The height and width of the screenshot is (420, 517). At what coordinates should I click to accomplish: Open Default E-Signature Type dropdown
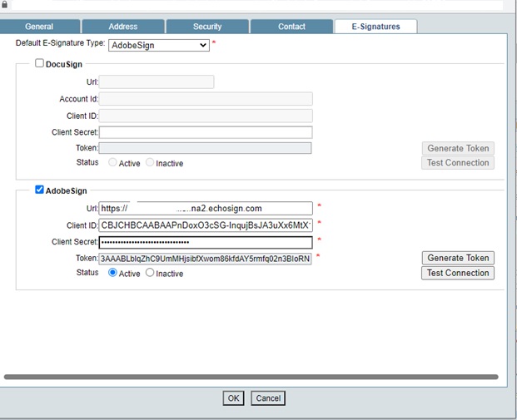(x=159, y=45)
